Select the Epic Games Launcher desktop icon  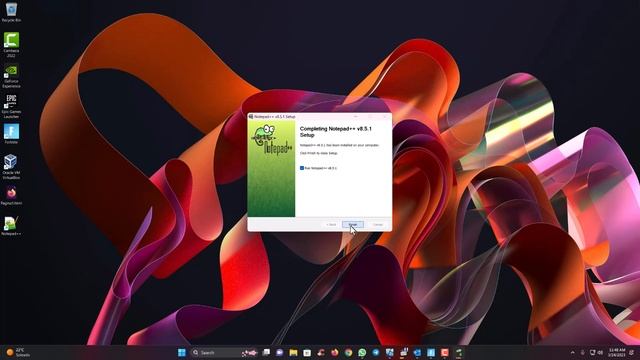click(11, 107)
